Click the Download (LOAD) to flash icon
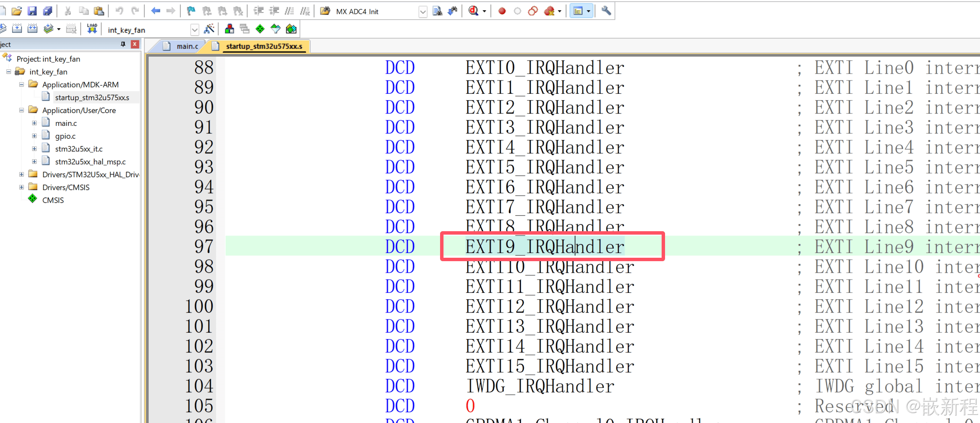The image size is (980, 423). 92,29
